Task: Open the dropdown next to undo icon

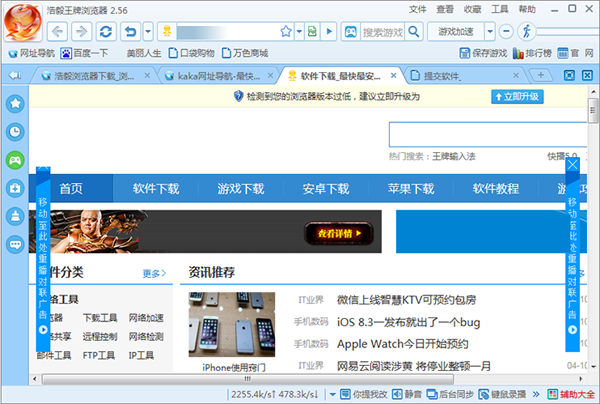Action: click(x=148, y=31)
